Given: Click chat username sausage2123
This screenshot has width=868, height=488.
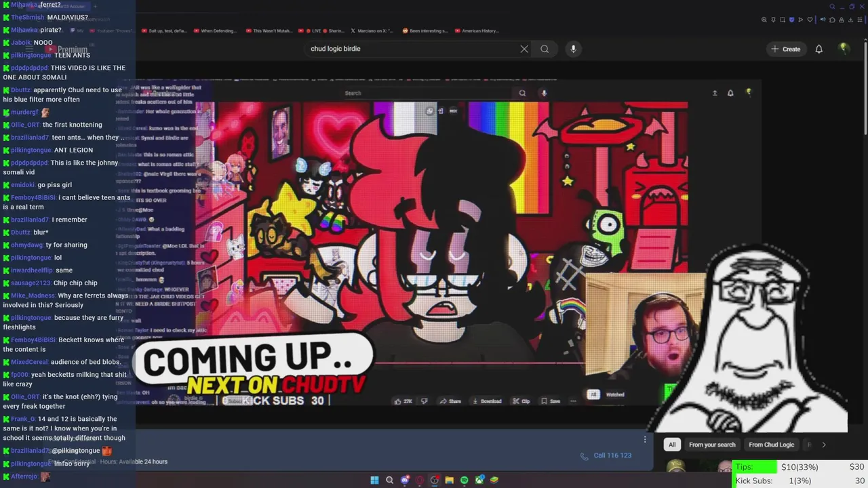Looking at the screenshot, I should click(31, 283).
